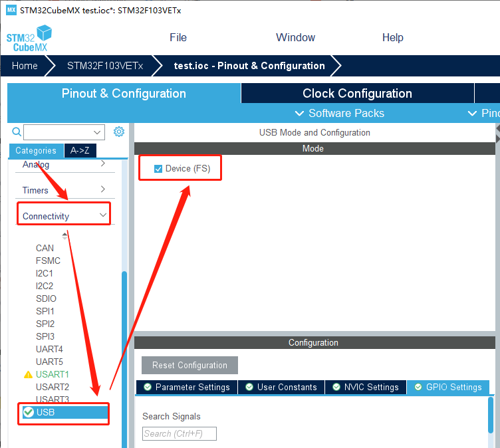Click the STM32F103VETx breadcrumb
The image size is (500, 448).
[x=105, y=66]
